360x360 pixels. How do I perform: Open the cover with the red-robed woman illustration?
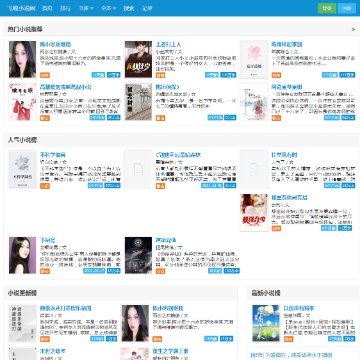point(22,102)
